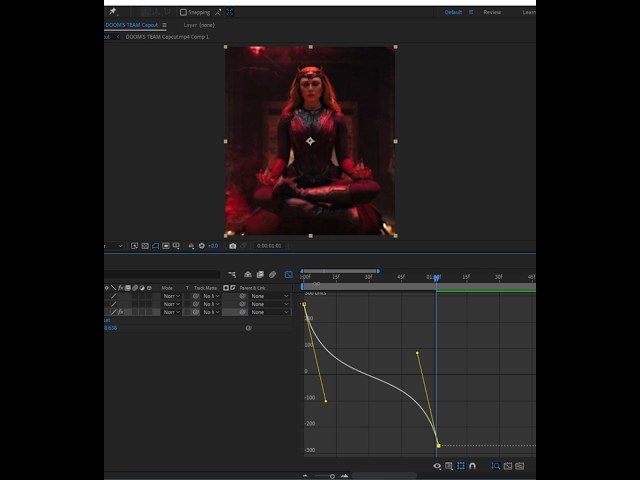Screen dimensions: 640x480
Task: Open the second layer's Parent None dropdown
Action: pyautogui.click(x=270, y=304)
